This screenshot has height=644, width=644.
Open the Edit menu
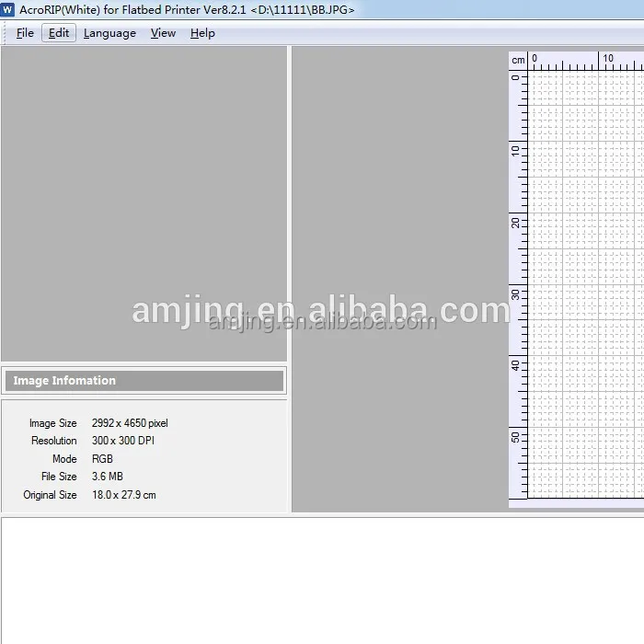coord(59,33)
